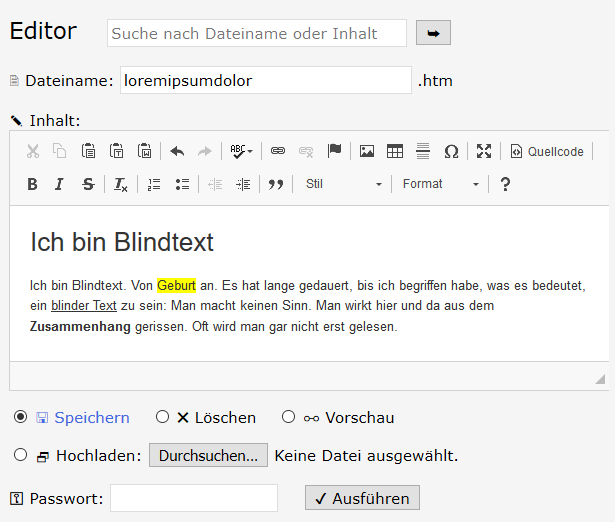The width and height of the screenshot is (615, 522).
Task: Click Paste from Word icon
Action: (144, 151)
